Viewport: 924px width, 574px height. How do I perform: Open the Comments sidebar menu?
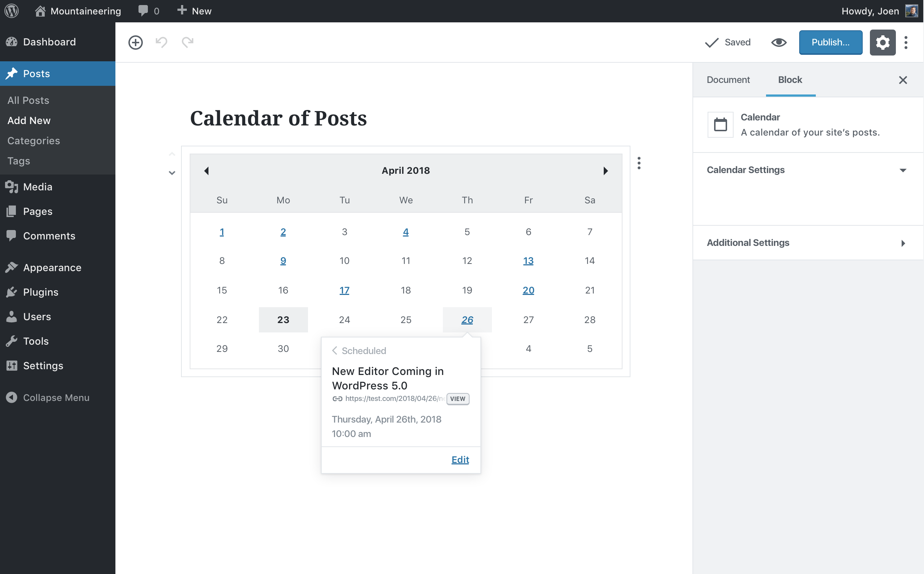(x=58, y=236)
